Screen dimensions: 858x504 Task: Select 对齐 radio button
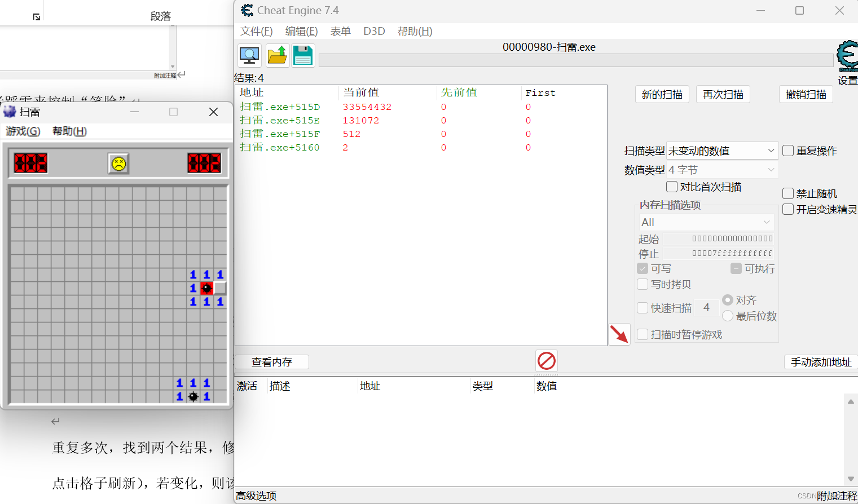728,300
